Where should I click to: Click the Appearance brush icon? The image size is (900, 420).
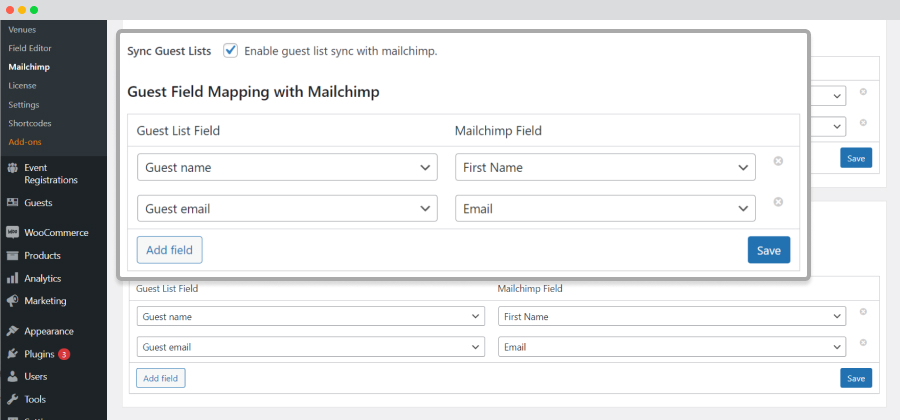[x=12, y=331]
